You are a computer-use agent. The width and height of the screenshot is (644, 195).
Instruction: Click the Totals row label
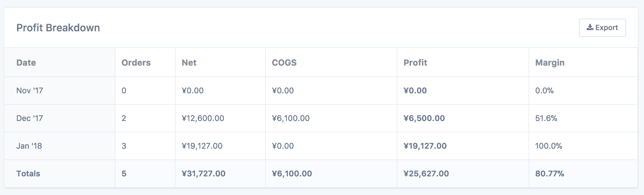click(x=28, y=174)
